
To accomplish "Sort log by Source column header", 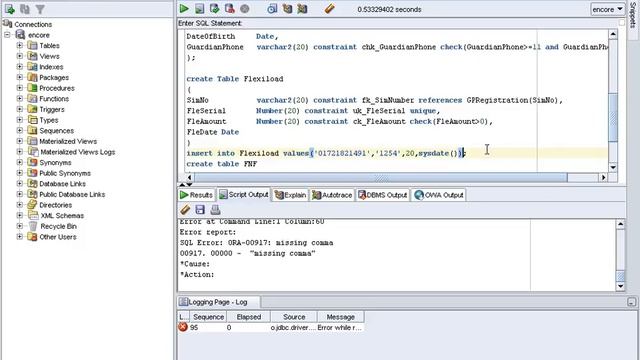I will click(x=294, y=317).
